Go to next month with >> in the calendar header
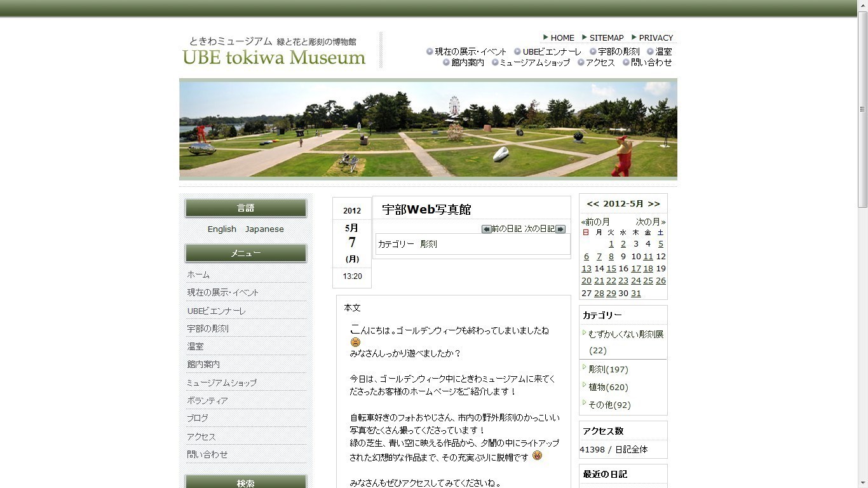 point(654,204)
